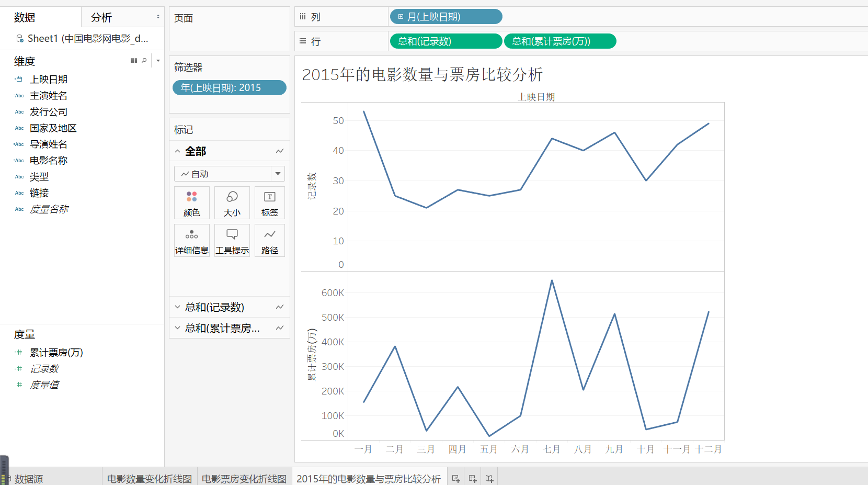The width and height of the screenshot is (868, 485).
Task: Click the line icon on 总和(记录数) card
Action: (280, 307)
